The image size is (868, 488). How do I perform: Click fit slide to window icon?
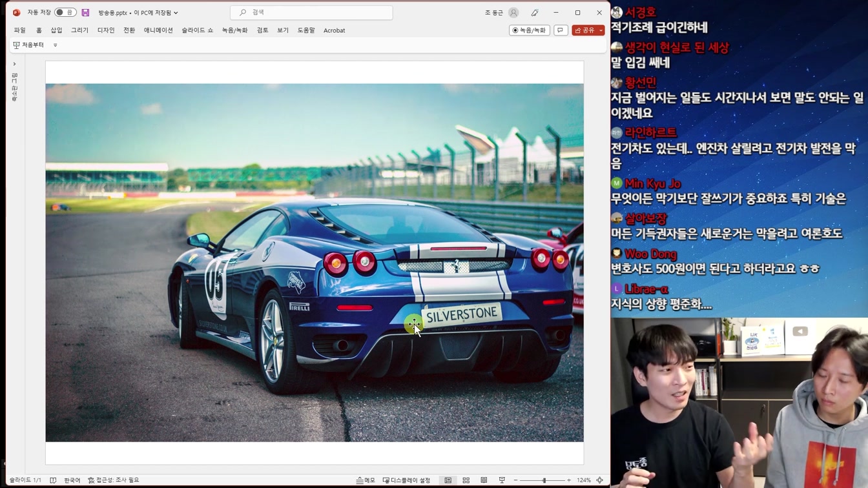coord(600,480)
